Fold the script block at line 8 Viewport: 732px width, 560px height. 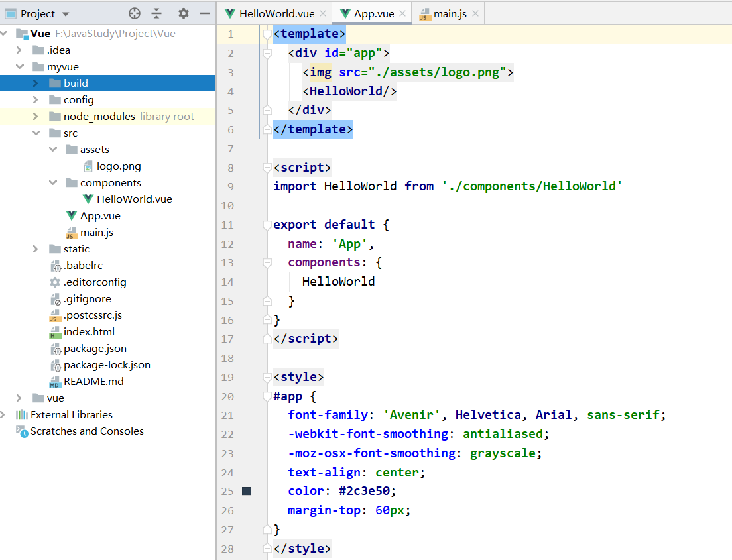point(267,168)
